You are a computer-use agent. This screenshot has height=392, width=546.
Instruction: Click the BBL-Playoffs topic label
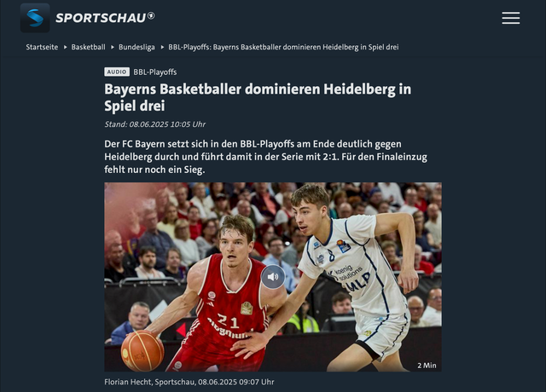tap(155, 72)
